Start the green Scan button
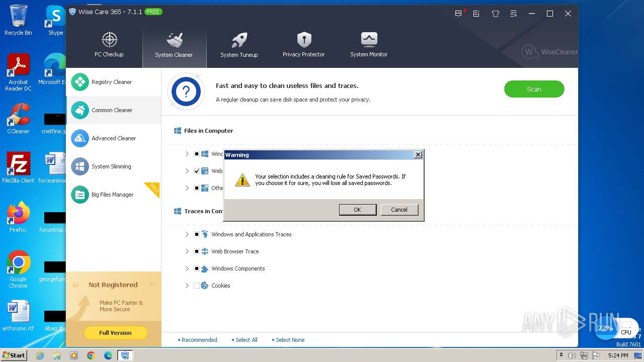This screenshot has height=362, width=644. click(534, 89)
